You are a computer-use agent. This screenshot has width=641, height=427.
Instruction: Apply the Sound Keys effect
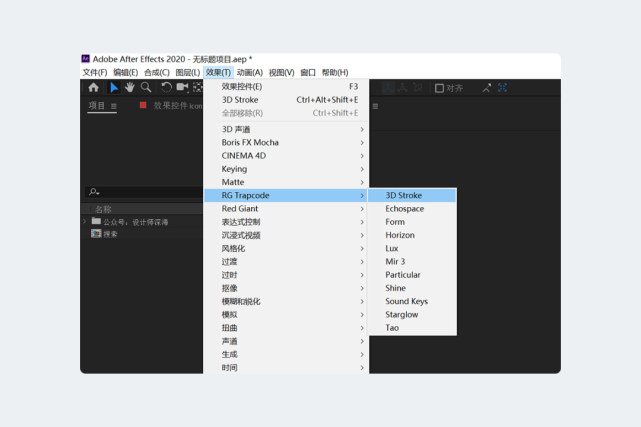coord(412,301)
